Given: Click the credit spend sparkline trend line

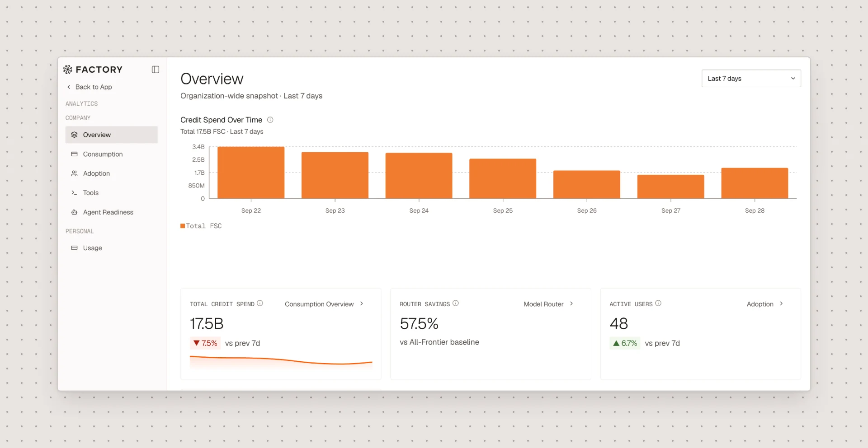Looking at the screenshot, I should (281, 360).
